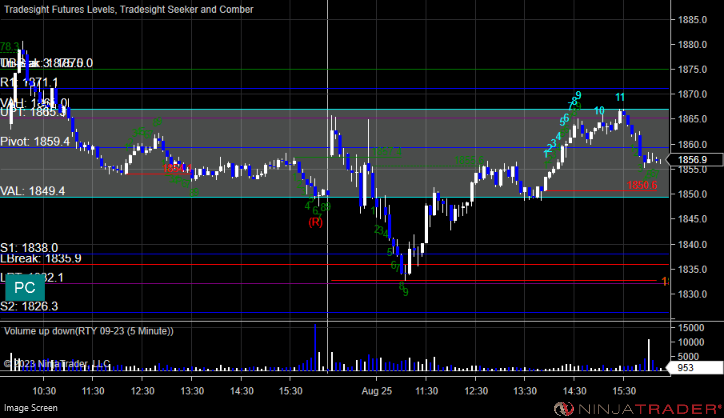Click the tallest blue volume bar
The image size is (724, 418).
click(x=315, y=347)
